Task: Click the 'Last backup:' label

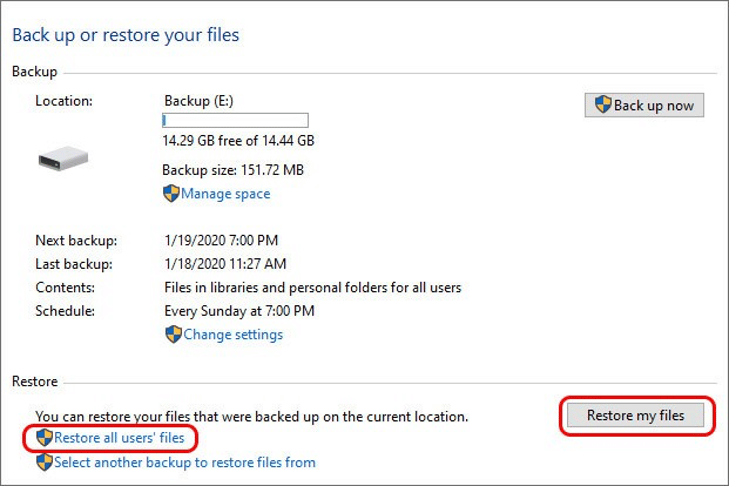Action: click(74, 264)
